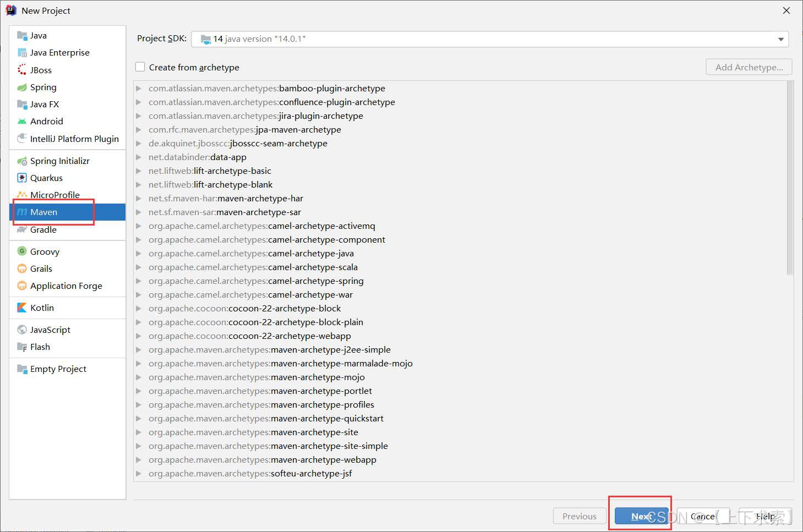Click the IntelliJ IDEA title bar logo
803x532 pixels.
(x=10, y=10)
